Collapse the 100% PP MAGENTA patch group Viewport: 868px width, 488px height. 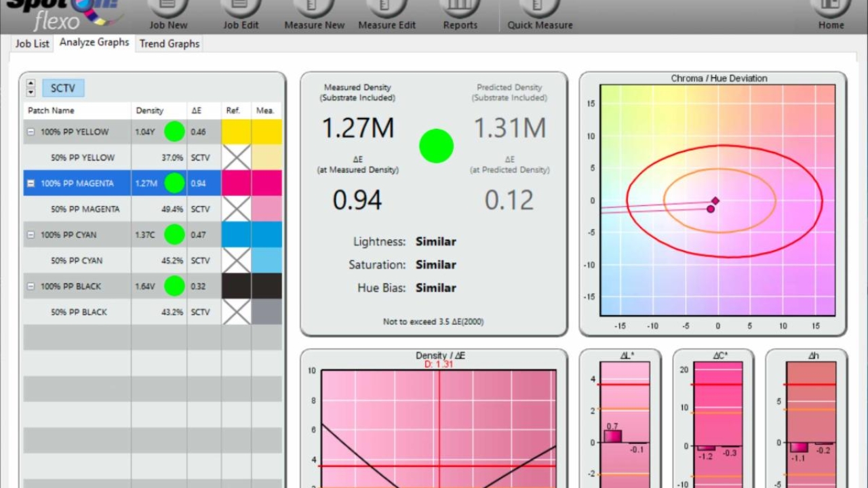[30, 183]
